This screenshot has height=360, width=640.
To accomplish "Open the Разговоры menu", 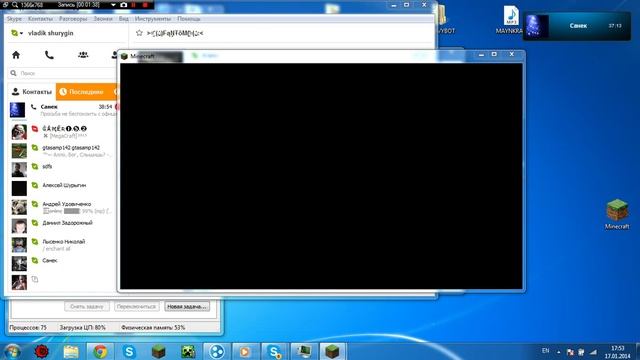I will [73, 19].
